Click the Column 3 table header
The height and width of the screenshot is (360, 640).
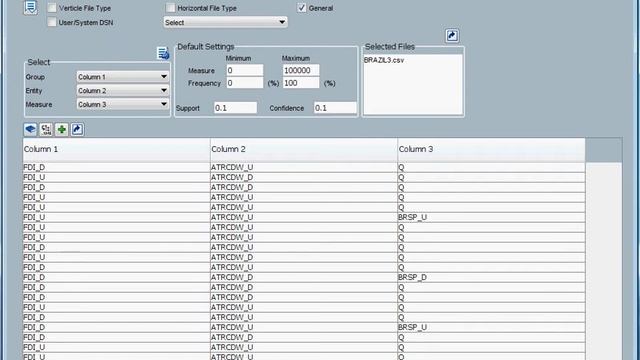click(x=491, y=149)
